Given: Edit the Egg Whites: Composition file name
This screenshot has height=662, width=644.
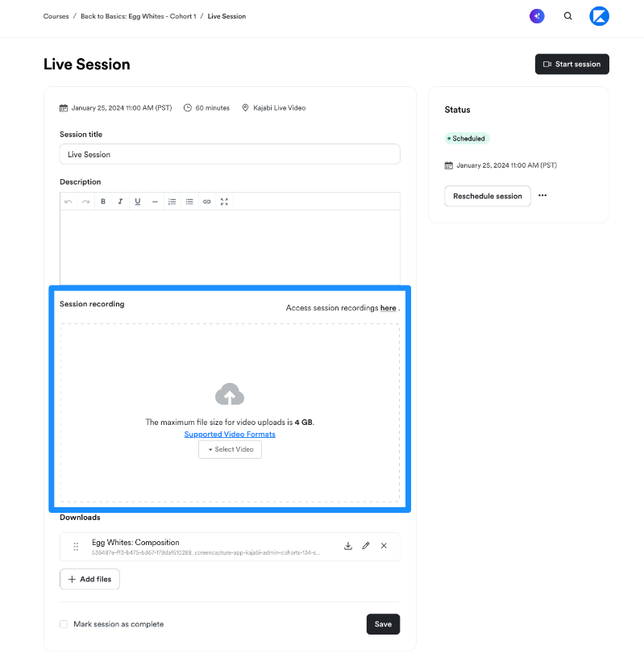Looking at the screenshot, I should coord(366,546).
